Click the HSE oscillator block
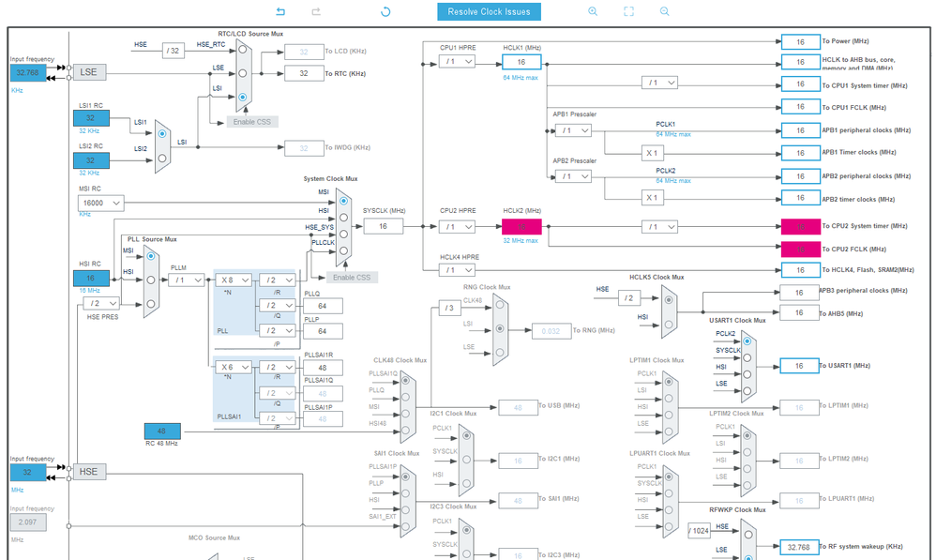 pyautogui.click(x=89, y=472)
